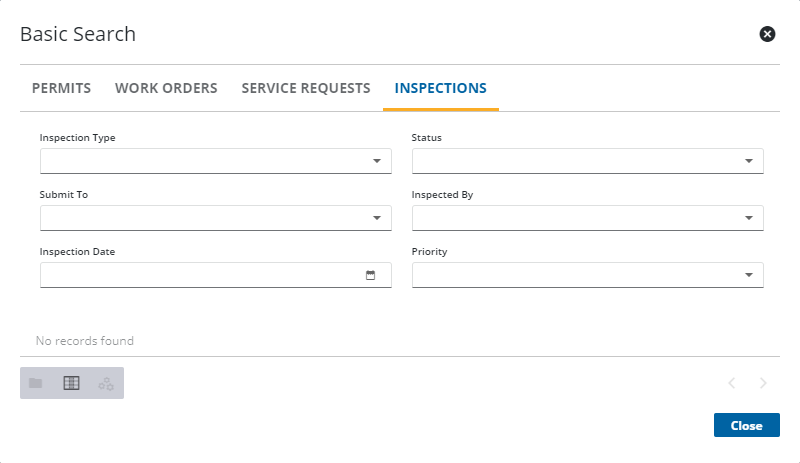Image resolution: width=800 pixels, height=463 pixels.
Task: Switch to folder view of results
Action: (36, 383)
